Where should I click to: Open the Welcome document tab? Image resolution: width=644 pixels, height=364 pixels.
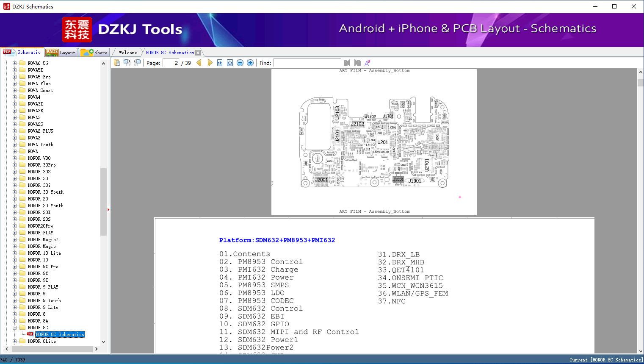[x=128, y=53]
